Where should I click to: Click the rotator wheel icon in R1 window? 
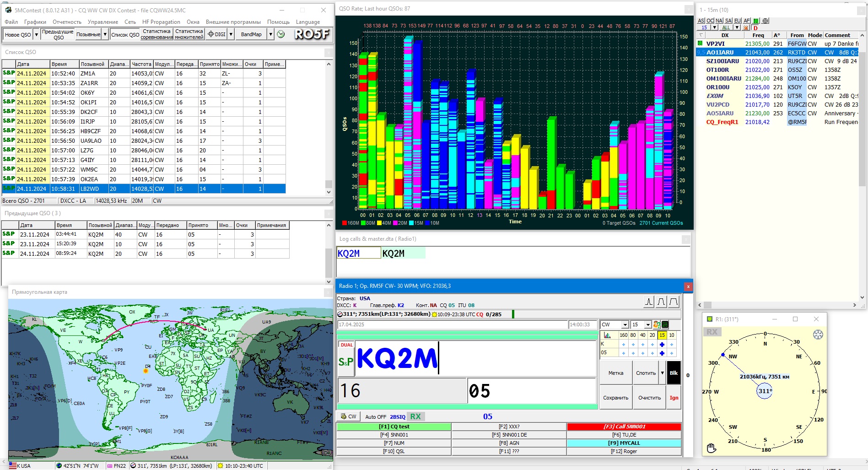pyautogui.click(x=818, y=335)
